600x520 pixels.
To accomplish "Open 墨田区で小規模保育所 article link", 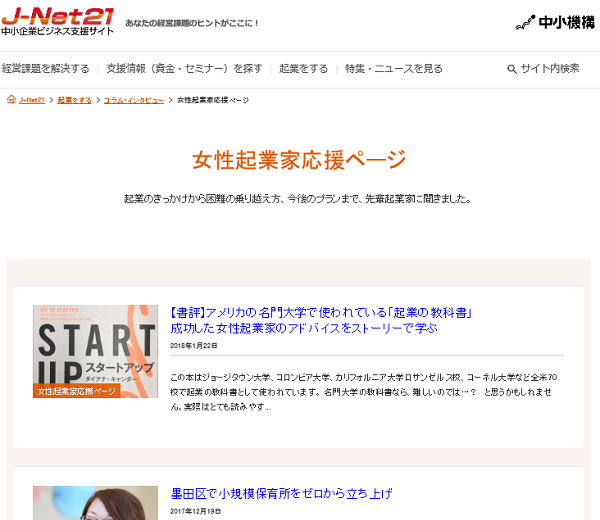I will 281,494.
